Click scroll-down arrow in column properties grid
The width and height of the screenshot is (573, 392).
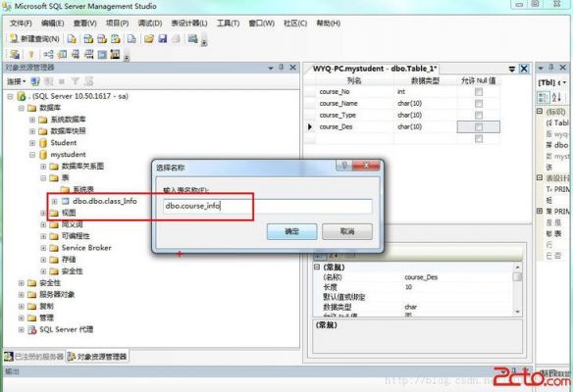click(x=517, y=312)
